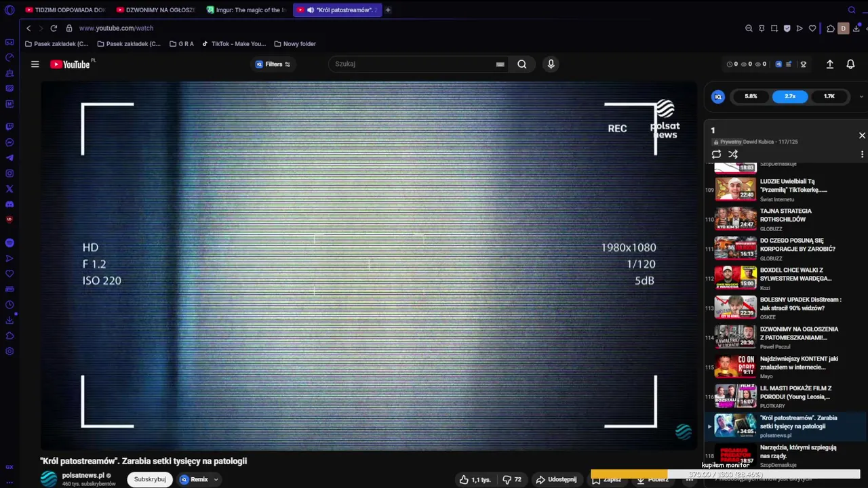Screen dimensions: 868x488
Task: Open the vidIQ list icon in header
Action: [788, 64]
